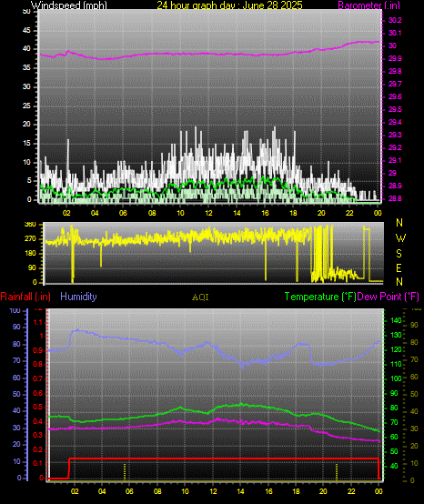Click the '1.1' rainfall axis value
424x504 pixels.
[x=38, y=322]
